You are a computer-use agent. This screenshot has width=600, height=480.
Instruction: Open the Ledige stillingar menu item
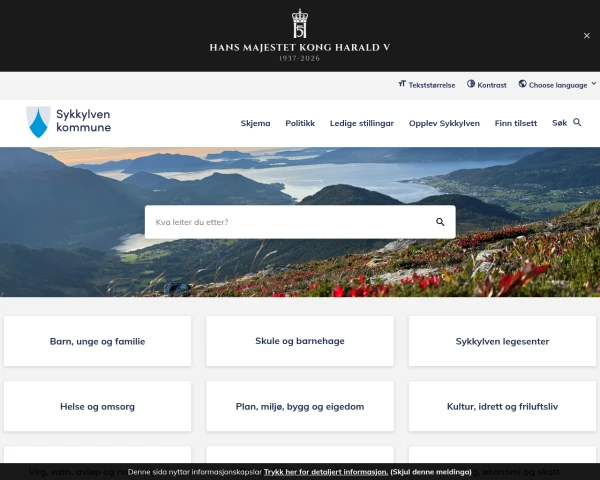pyautogui.click(x=362, y=123)
